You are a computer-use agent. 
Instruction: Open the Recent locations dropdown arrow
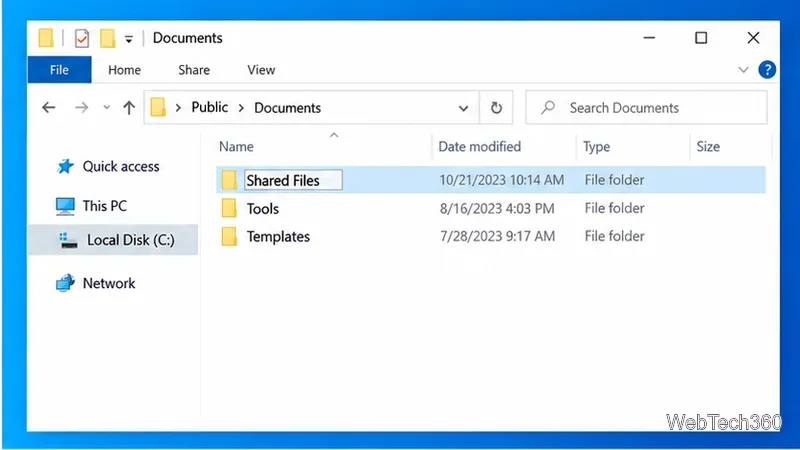pyautogui.click(x=106, y=108)
